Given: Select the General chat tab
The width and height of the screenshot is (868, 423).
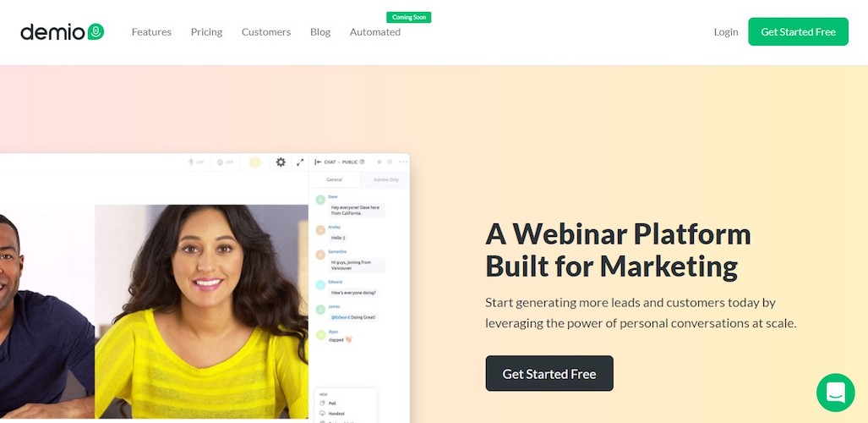Looking at the screenshot, I should click(335, 179).
